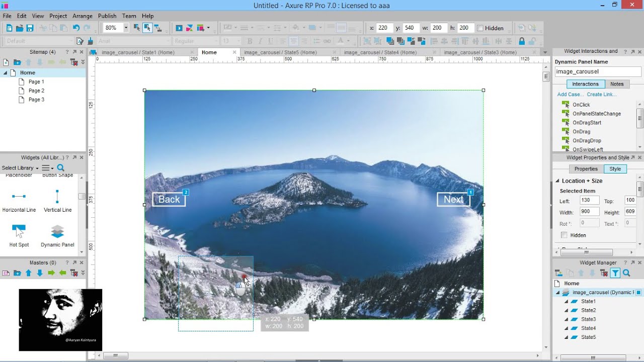Image resolution: width=644 pixels, height=362 pixels.
Task: Send selected widget backward one level
Action: (422, 41)
